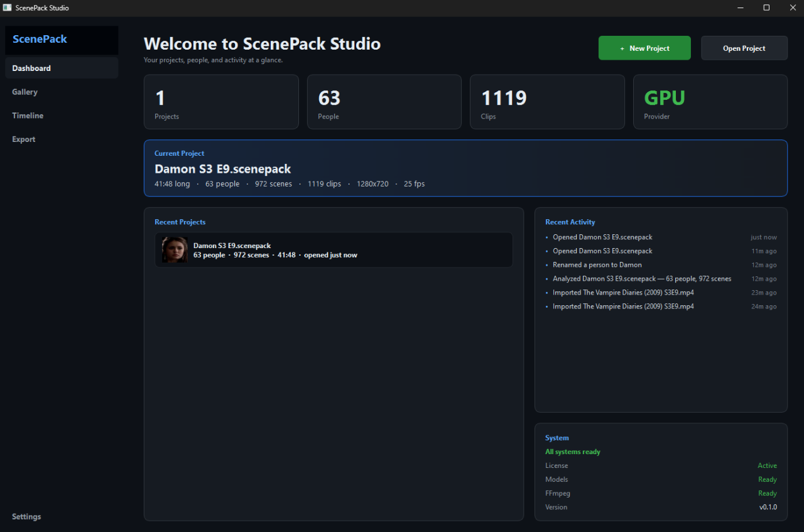Select the 63 People stat card
The height and width of the screenshot is (532, 804).
click(384, 102)
